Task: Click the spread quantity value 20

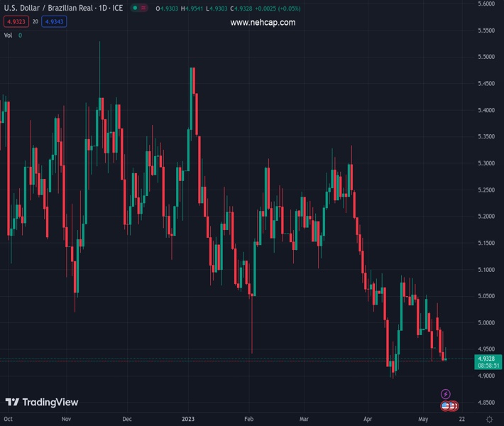Action: click(35, 22)
